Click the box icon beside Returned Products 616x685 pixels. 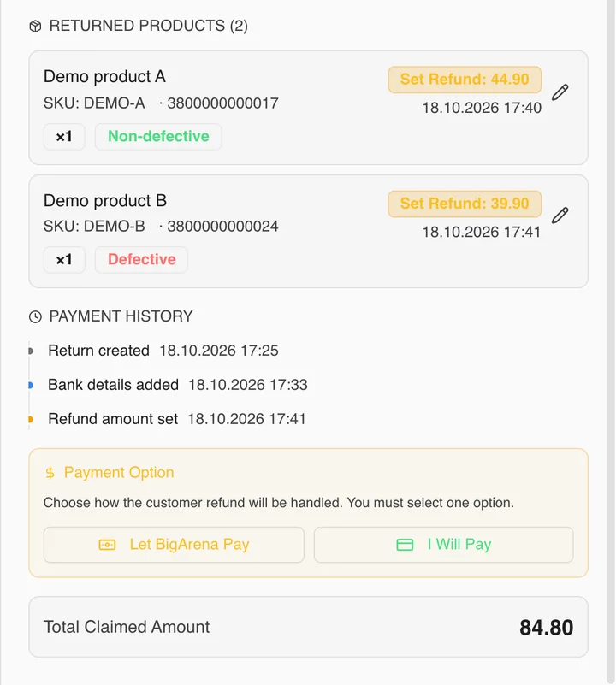pos(35,27)
